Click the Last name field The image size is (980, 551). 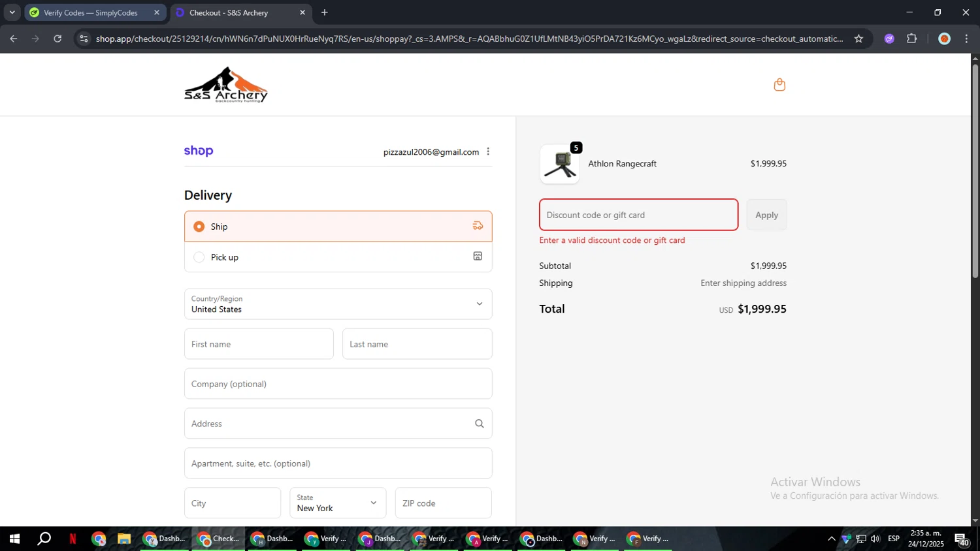[x=417, y=344]
